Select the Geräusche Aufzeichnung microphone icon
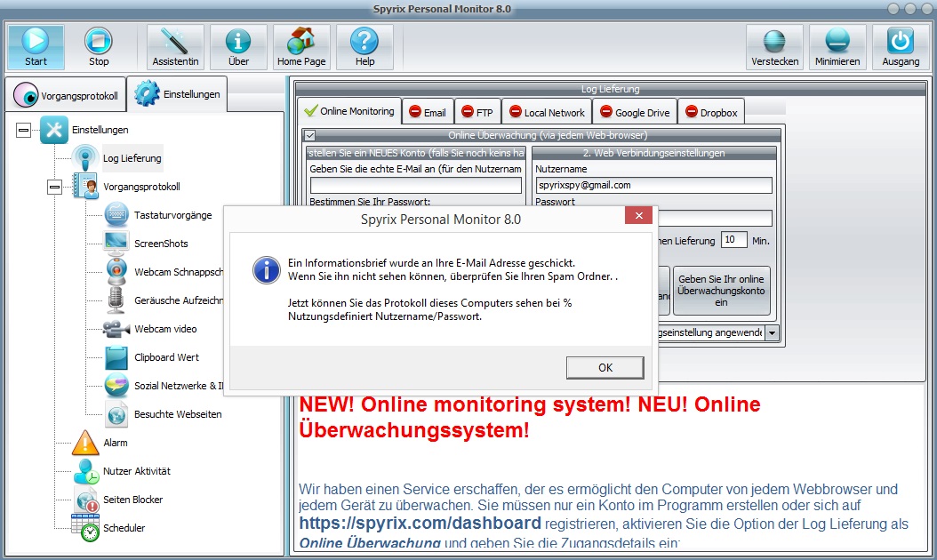The height and width of the screenshot is (560, 937). click(x=116, y=300)
